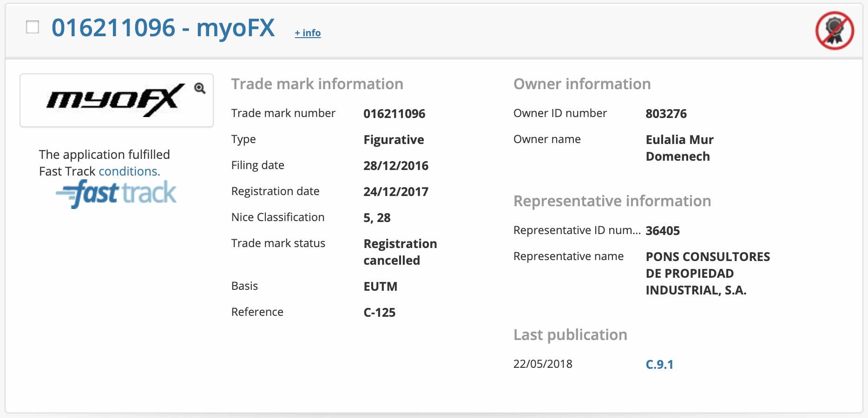Tick the checkbox beside trademark 016211096

33,27
